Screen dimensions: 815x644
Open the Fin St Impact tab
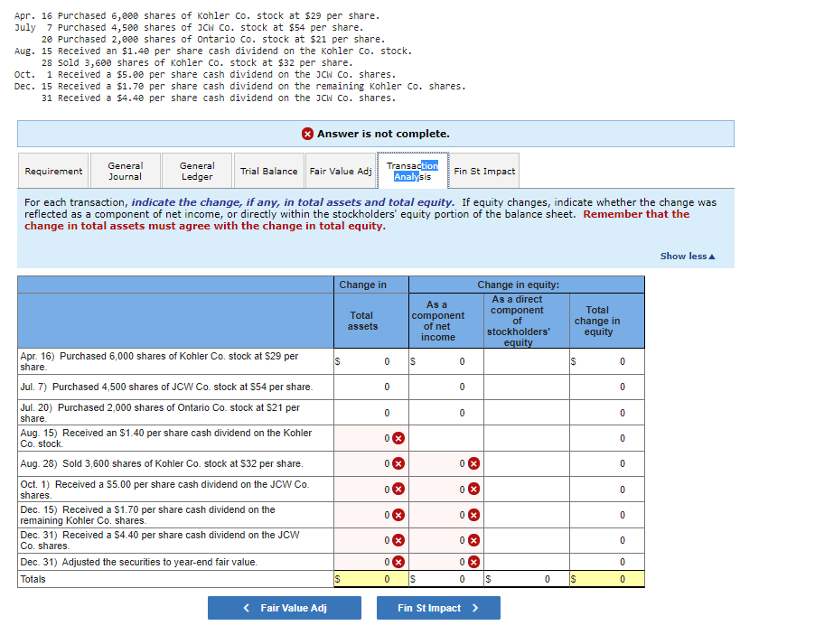(x=484, y=171)
